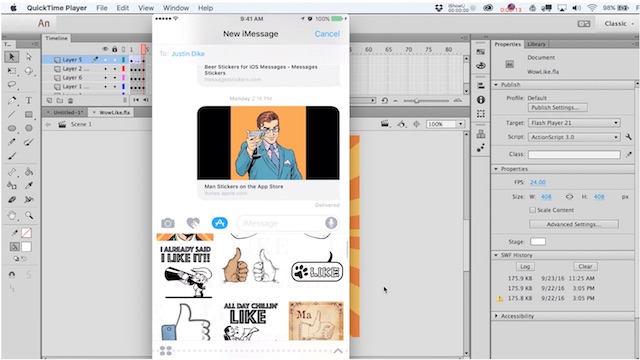Viewport: 640px width, 360px height.
Task: Select the Selection arrow tool
Action: [12, 57]
